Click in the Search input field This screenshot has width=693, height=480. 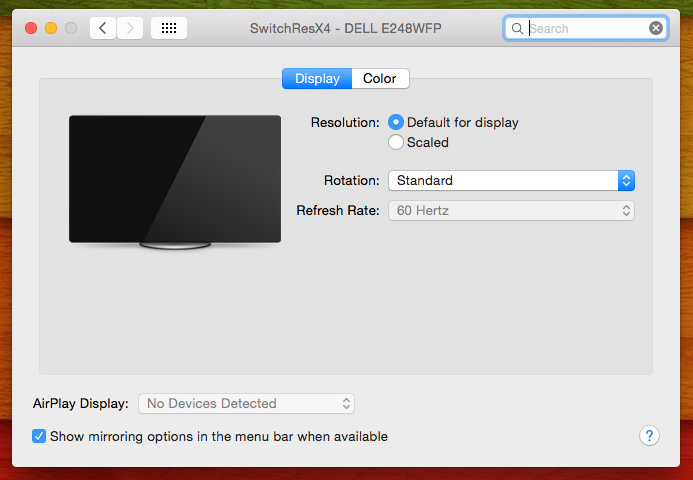pos(586,29)
